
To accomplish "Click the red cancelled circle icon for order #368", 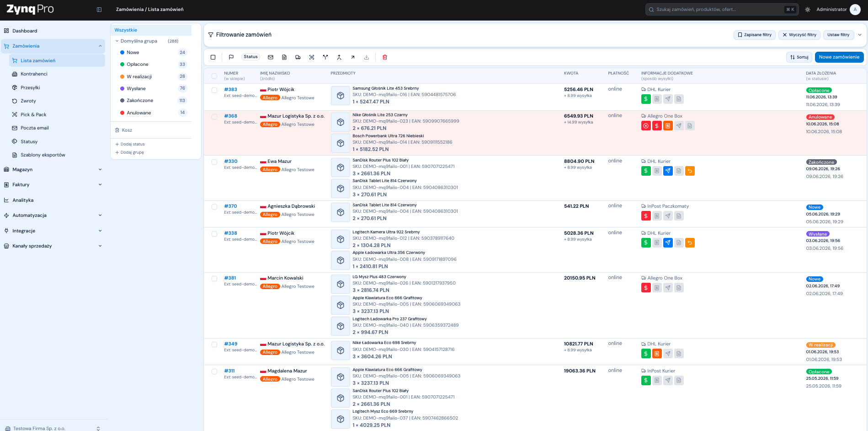I will click(x=646, y=126).
